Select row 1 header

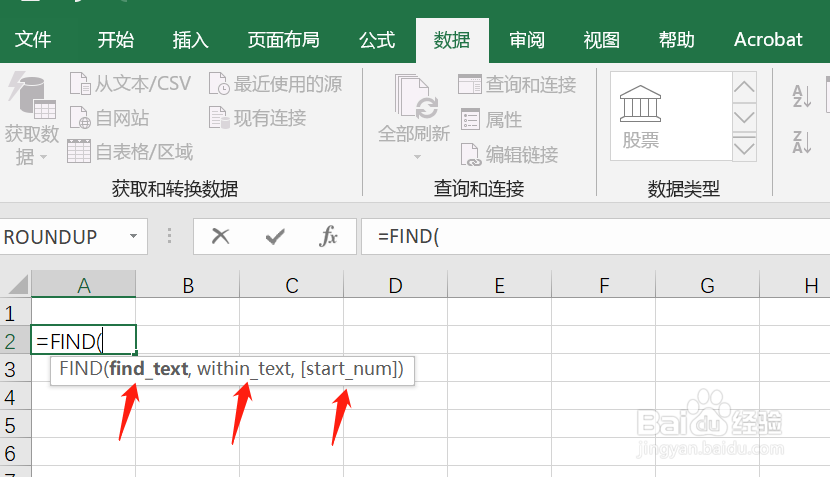[x=15, y=312]
